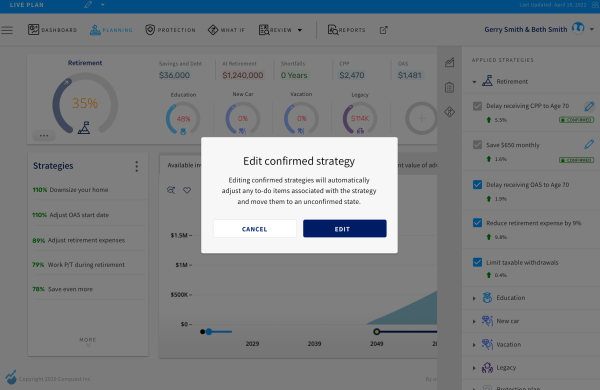The image size is (600, 390).
Task: Click the Vacation 0% goal gauge
Action: tap(301, 119)
